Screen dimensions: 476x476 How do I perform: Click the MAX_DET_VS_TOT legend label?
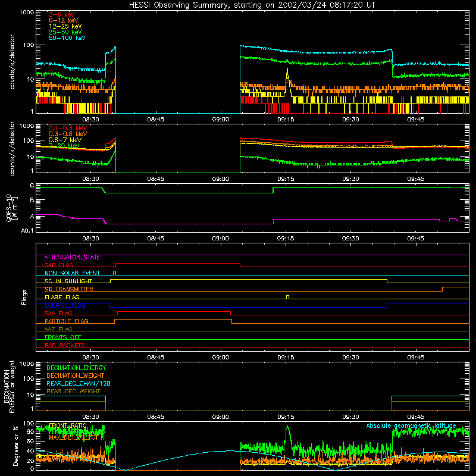click(73, 437)
